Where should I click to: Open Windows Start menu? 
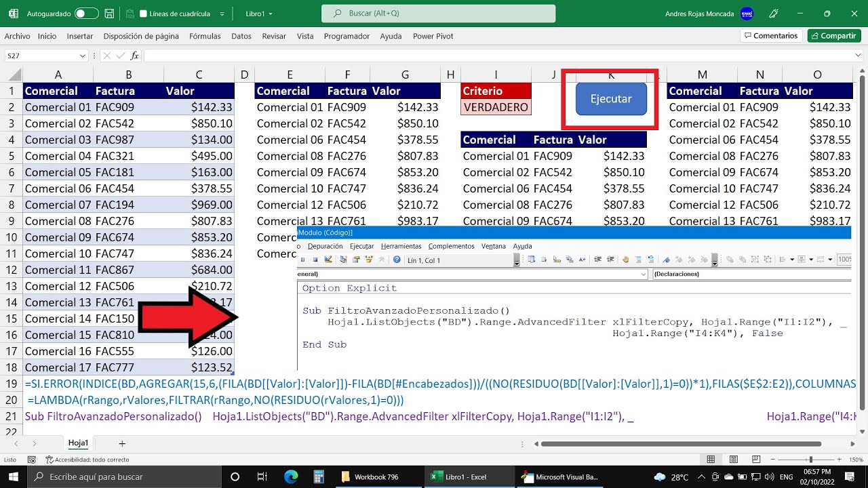click(14, 476)
